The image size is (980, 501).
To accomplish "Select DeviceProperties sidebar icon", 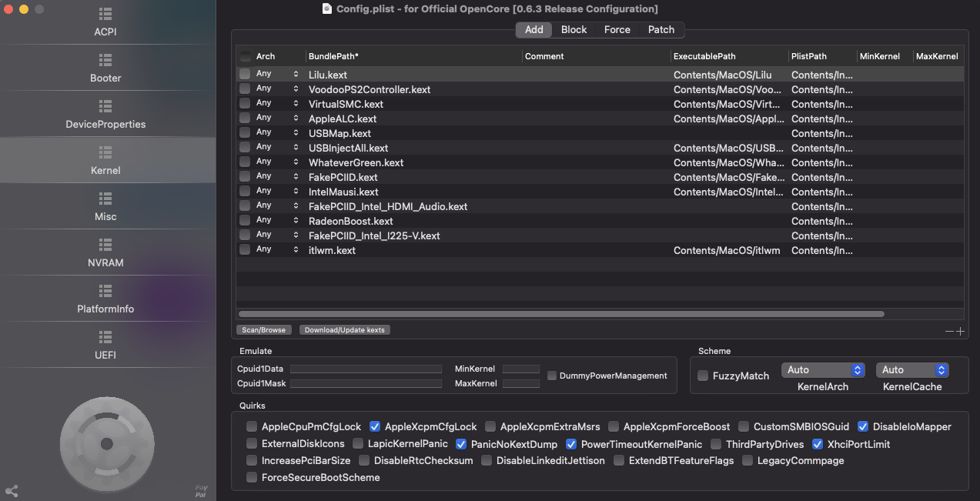I will pyautogui.click(x=105, y=106).
